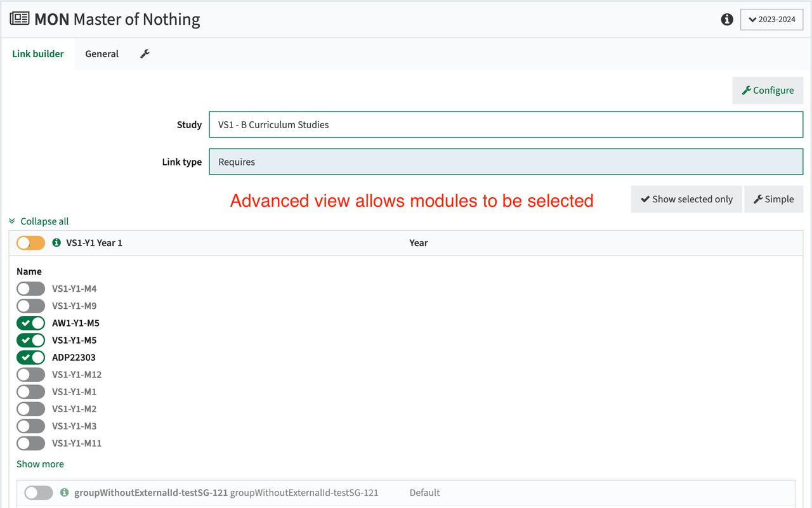The width and height of the screenshot is (812, 508).
Task: Click the MON Master of Nothing title
Action: (x=117, y=19)
